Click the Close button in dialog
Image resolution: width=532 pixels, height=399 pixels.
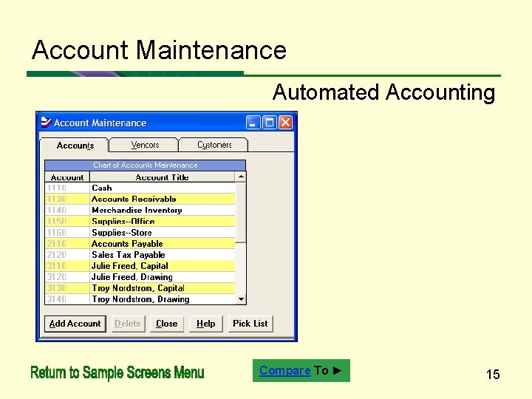coord(166,324)
